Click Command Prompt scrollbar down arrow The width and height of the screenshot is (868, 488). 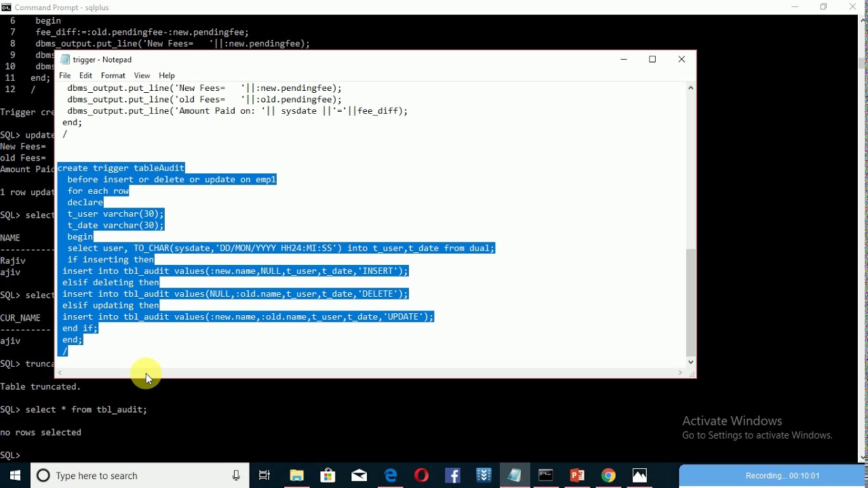click(863, 457)
